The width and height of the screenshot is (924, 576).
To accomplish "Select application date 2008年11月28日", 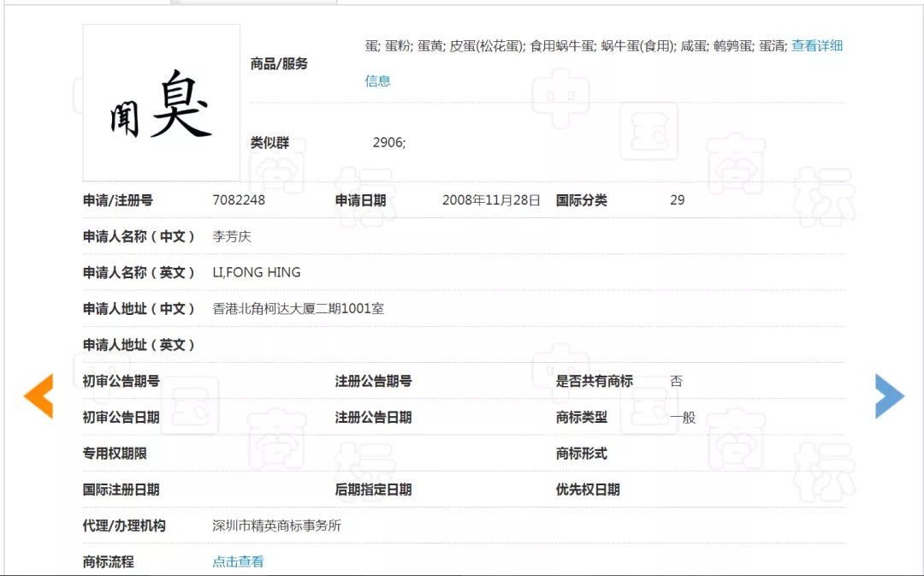I will 491,200.
